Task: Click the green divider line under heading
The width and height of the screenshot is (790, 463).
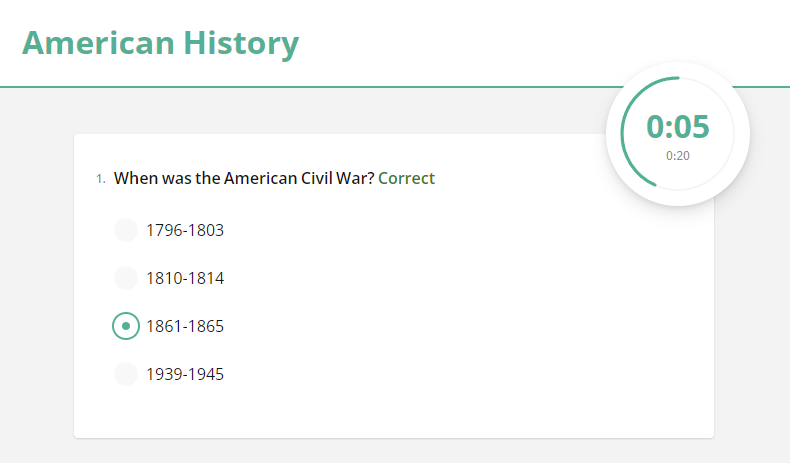Action: [x=300, y=87]
